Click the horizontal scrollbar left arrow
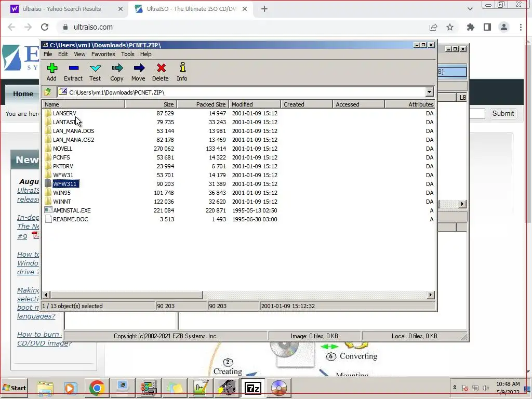 46,295
